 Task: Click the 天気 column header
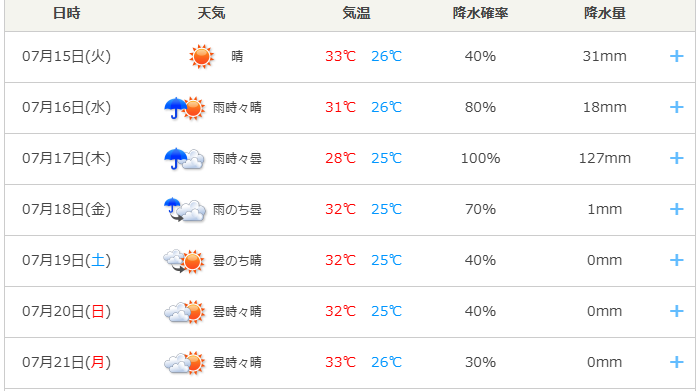211,13
